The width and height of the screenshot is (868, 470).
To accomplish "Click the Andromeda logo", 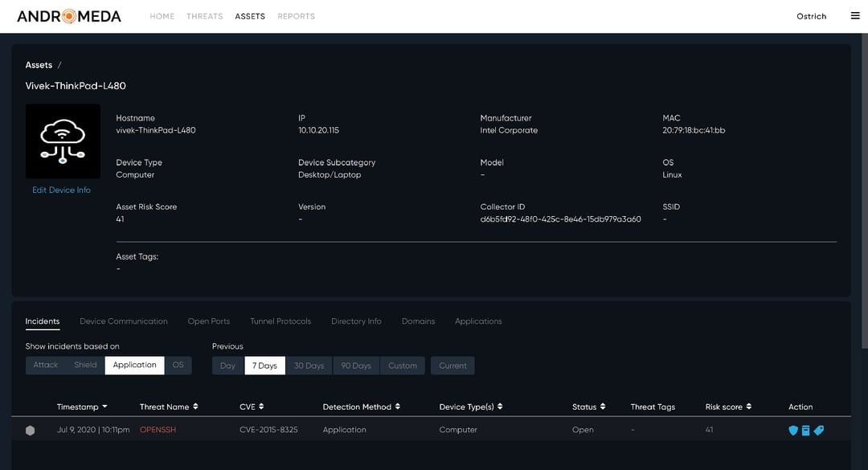I will (x=67, y=15).
